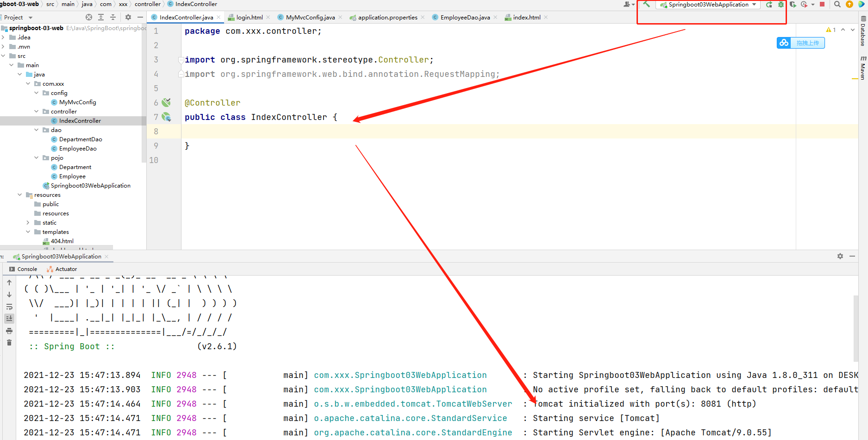Open the Actuator tab in Run panel

point(62,269)
